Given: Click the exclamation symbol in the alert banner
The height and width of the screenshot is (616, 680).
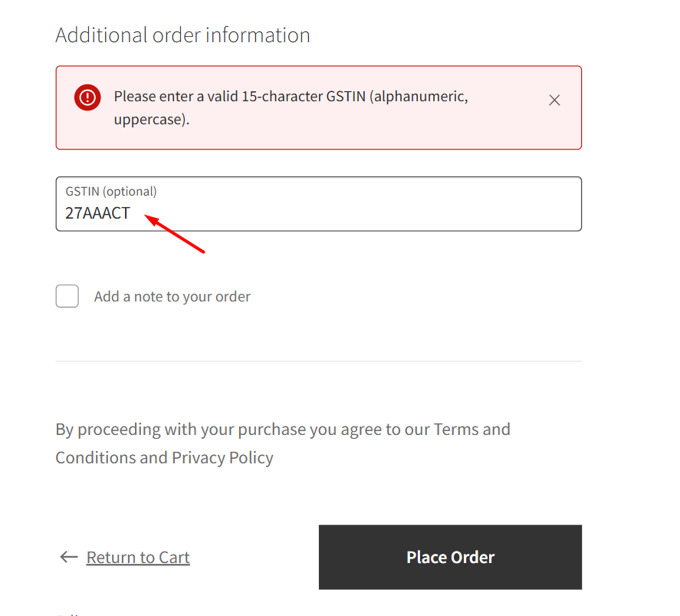Looking at the screenshot, I should click(87, 97).
